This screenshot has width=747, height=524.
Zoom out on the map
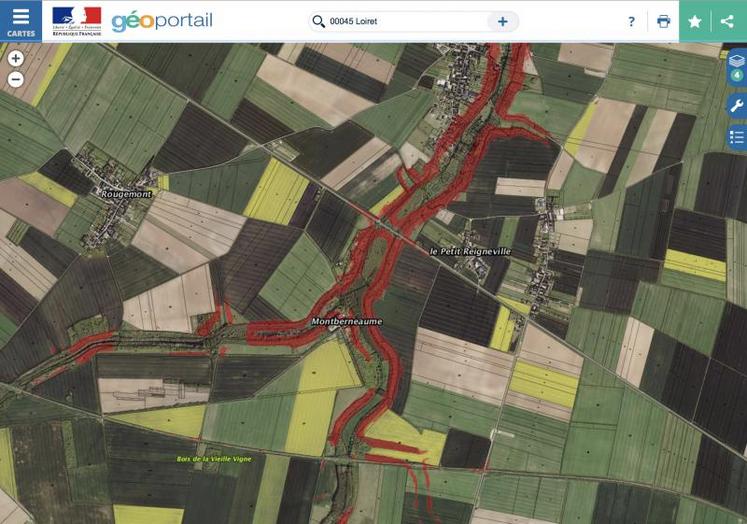click(x=16, y=79)
